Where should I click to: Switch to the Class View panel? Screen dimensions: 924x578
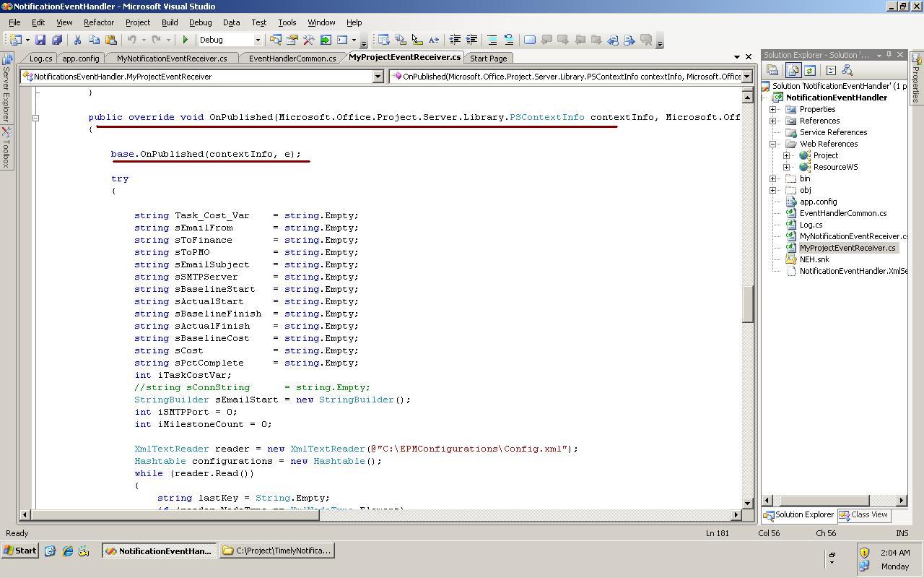point(863,515)
